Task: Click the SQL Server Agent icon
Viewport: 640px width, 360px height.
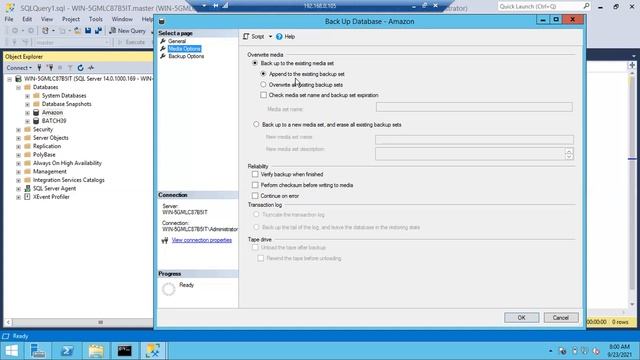Action: point(27,188)
